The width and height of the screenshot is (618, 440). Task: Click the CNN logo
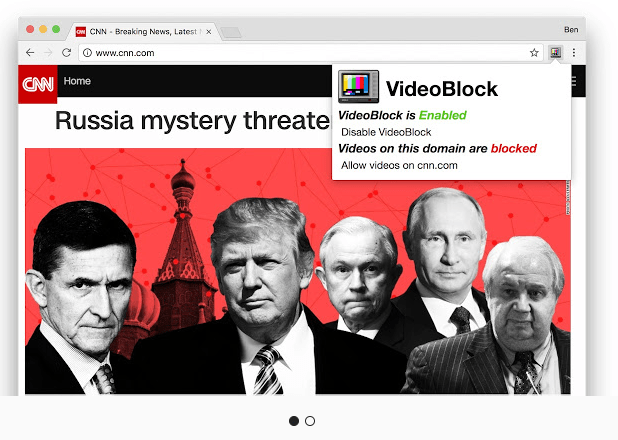point(38,84)
